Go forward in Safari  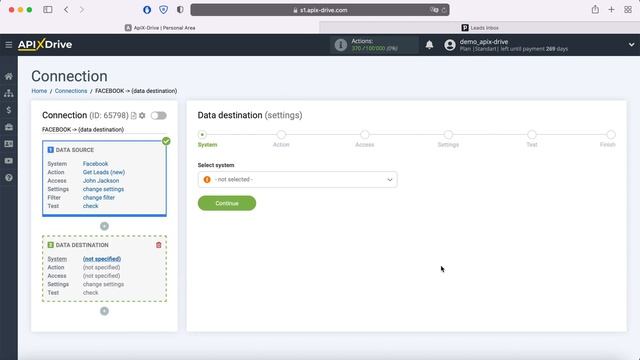(82, 9)
